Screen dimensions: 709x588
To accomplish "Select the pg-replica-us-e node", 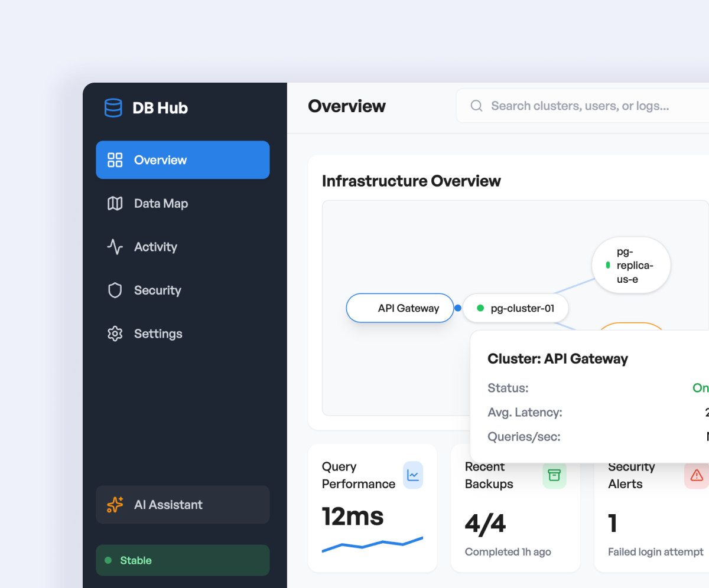I will (x=631, y=266).
